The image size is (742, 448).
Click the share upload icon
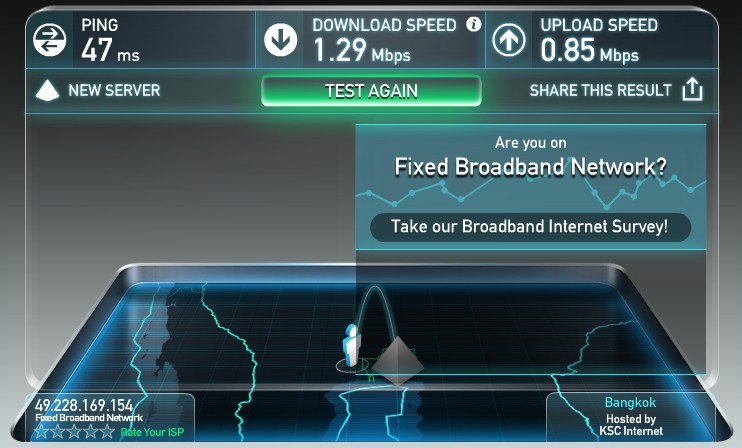click(692, 89)
